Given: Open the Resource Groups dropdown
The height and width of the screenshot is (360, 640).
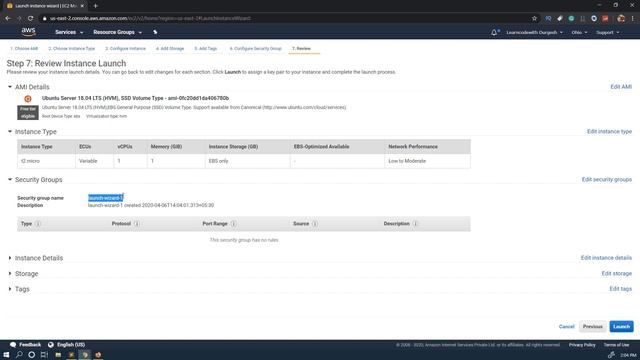Looking at the screenshot, I should point(118,32).
